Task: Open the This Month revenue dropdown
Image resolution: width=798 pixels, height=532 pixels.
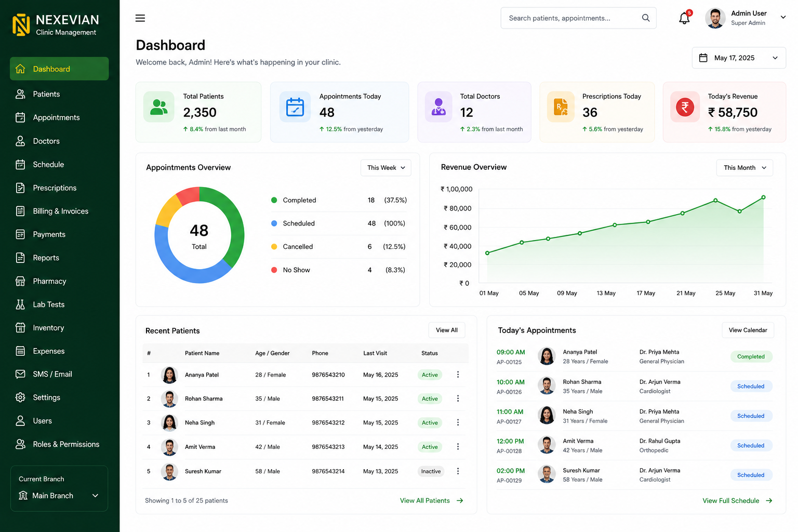Action: click(744, 168)
